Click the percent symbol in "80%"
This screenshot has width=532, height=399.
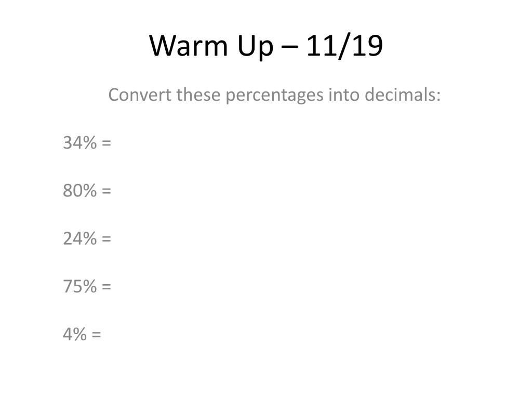coord(89,191)
